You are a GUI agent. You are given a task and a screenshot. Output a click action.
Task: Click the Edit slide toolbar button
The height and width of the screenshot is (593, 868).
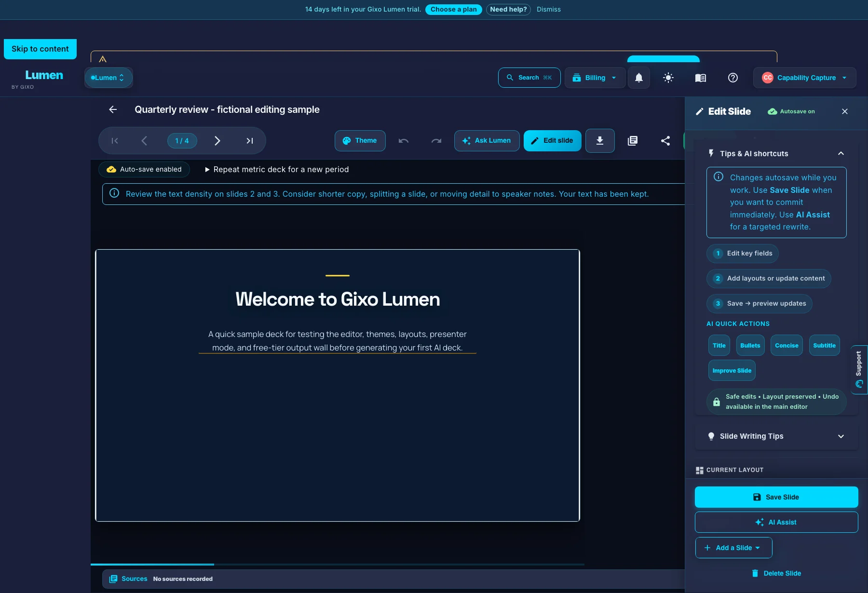click(x=553, y=141)
